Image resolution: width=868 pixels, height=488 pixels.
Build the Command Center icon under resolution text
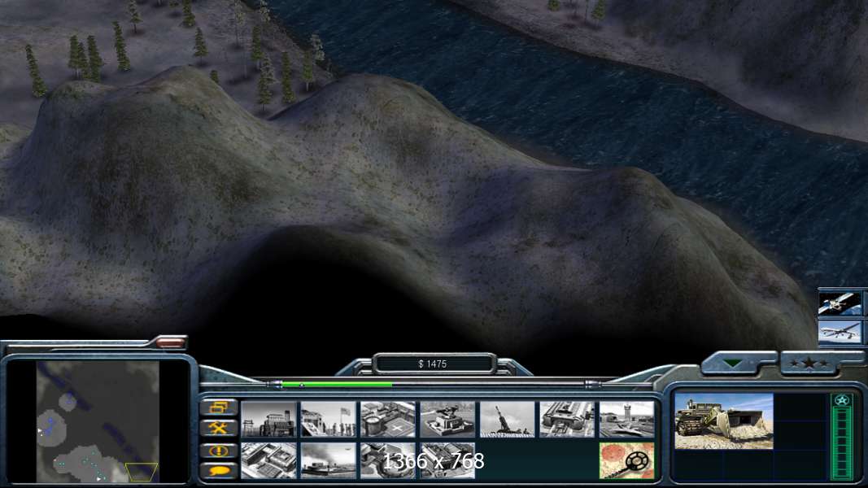point(448,460)
